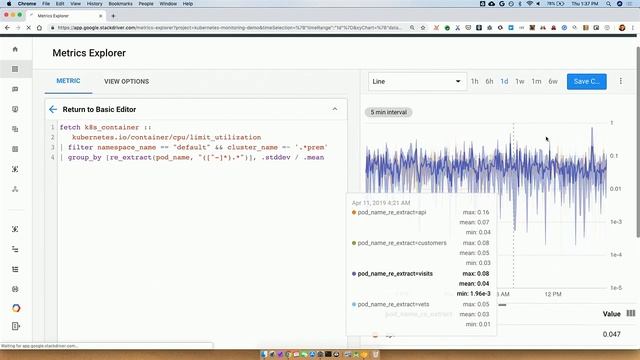Click the browser back arrow
640x360 pixels.
click(7, 28)
